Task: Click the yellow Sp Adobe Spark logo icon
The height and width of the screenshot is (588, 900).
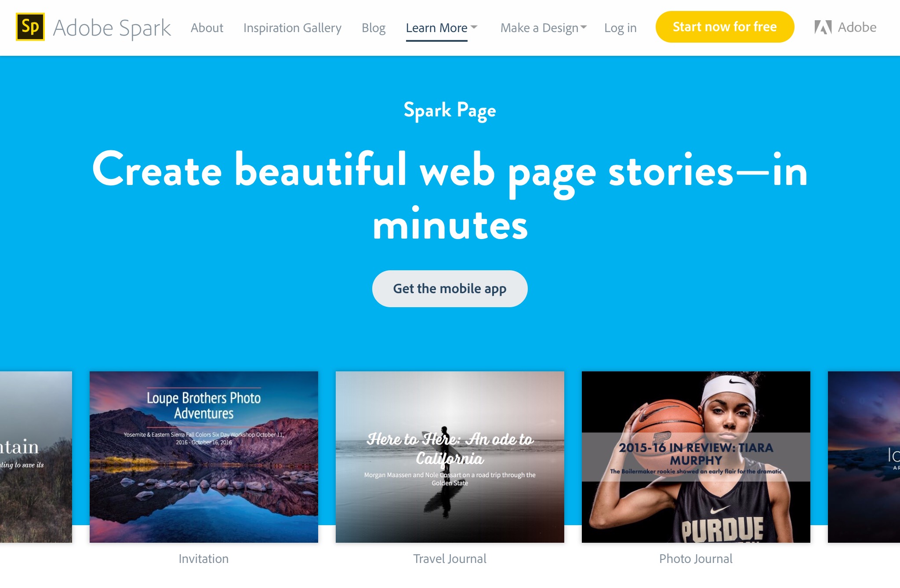Action: (x=30, y=27)
